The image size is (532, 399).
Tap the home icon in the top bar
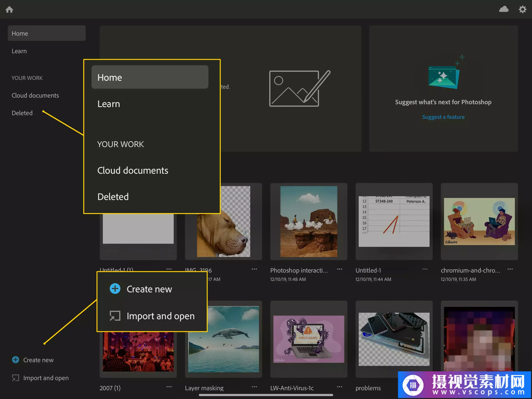click(x=9, y=9)
